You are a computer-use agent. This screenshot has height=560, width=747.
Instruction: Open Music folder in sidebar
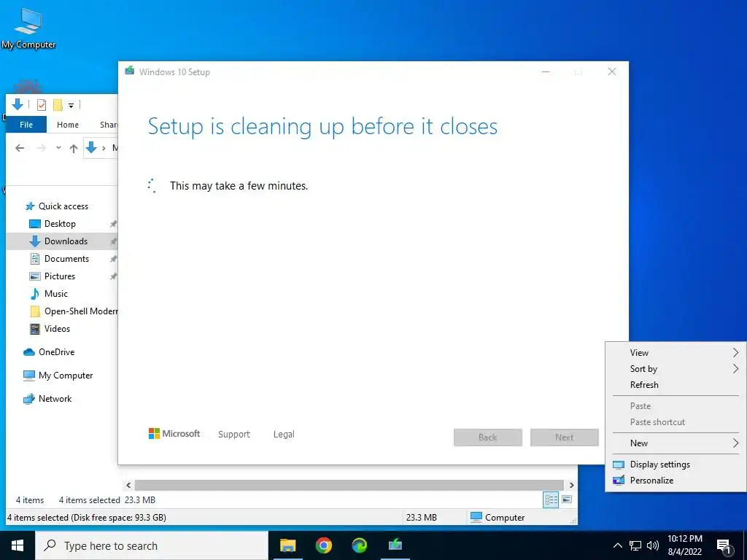55,294
